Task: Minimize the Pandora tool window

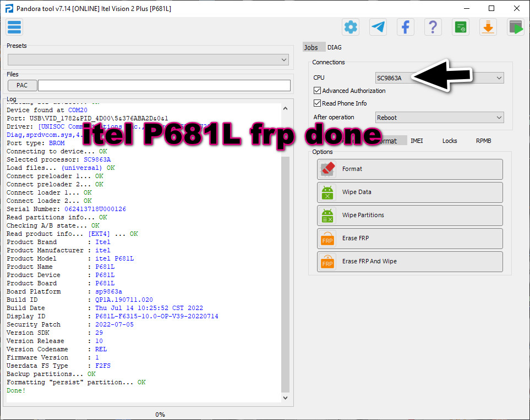Action: (x=467, y=8)
